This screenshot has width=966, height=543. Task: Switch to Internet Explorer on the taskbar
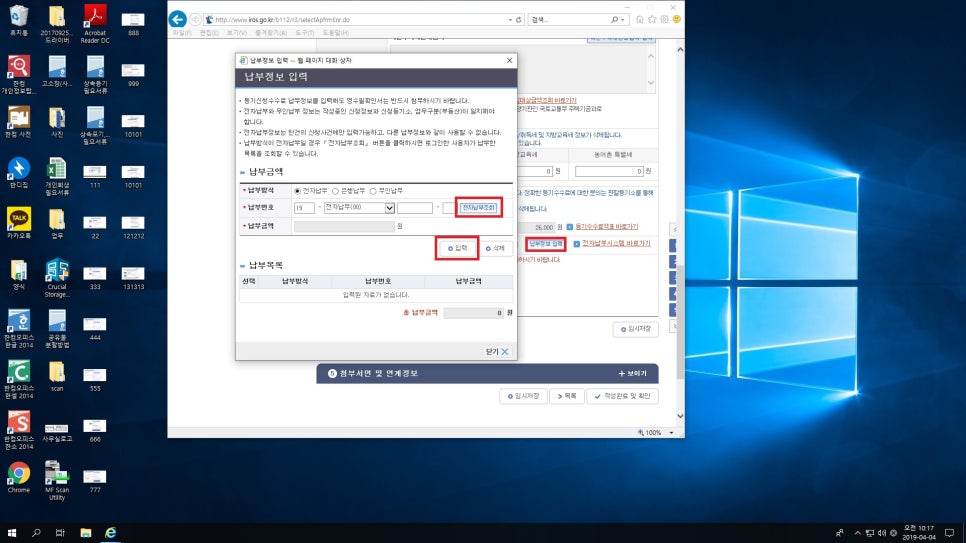[110, 533]
